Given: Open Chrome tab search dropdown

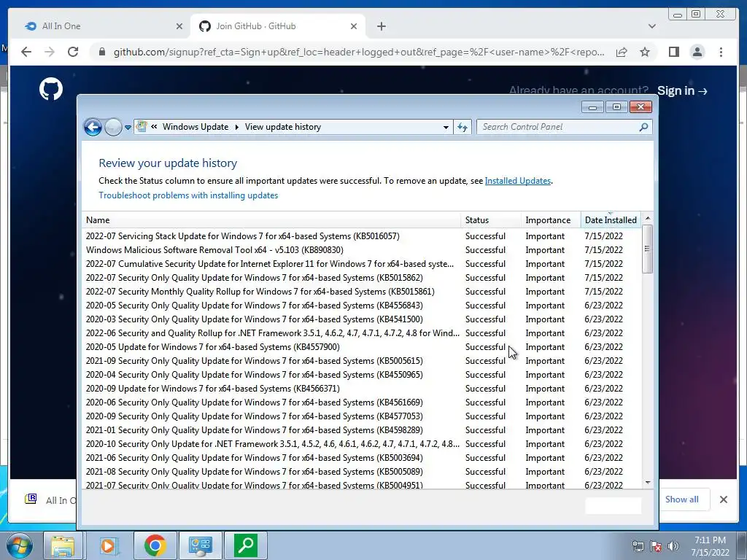Looking at the screenshot, I should point(651,26).
